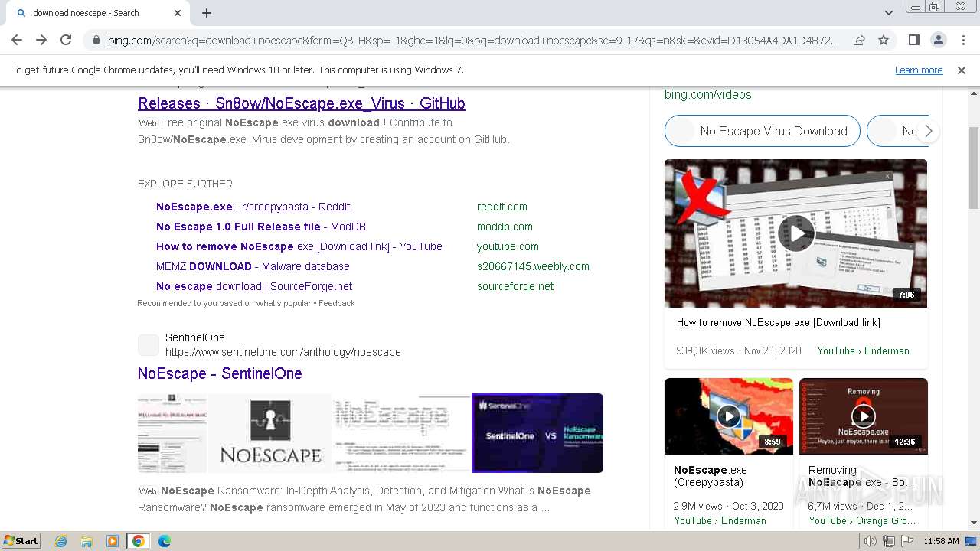The height and width of the screenshot is (551, 980).
Task: Open How to remove NoEscape.exe YouTube link
Action: [x=299, y=246]
